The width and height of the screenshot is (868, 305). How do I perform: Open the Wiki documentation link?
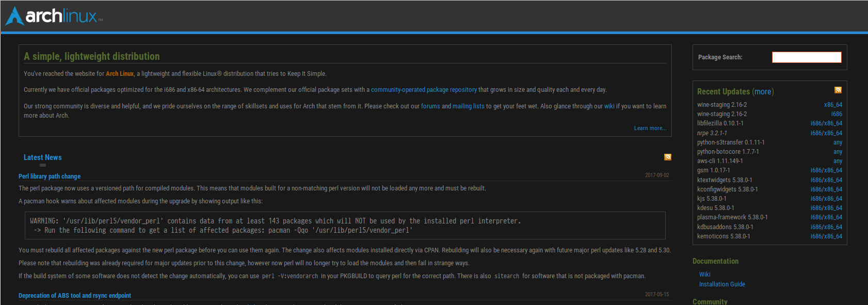[704, 275]
